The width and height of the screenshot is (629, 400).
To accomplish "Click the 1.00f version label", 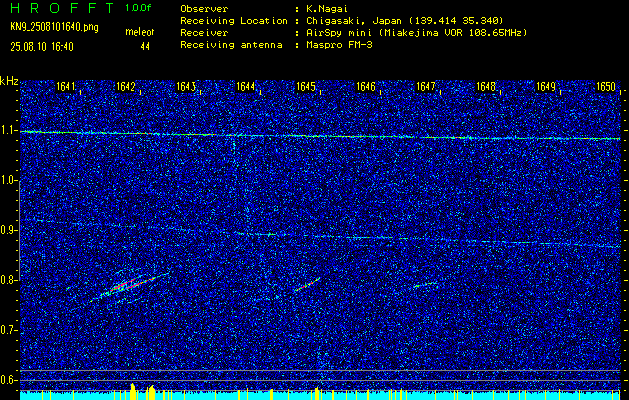I will point(138,8).
